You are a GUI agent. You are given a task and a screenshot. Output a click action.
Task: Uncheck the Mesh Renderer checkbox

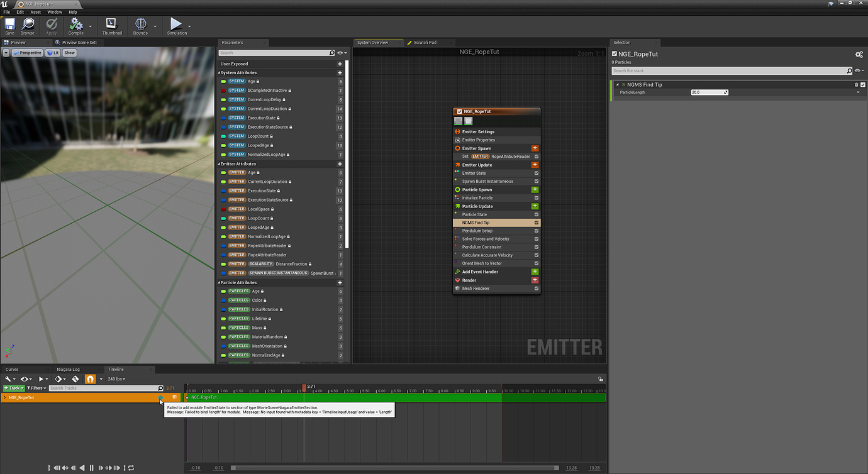(x=537, y=289)
